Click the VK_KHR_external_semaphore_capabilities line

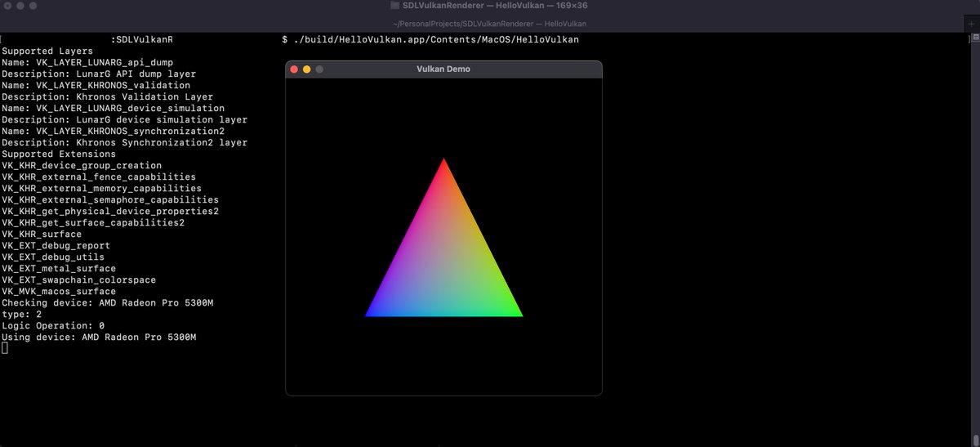110,199
